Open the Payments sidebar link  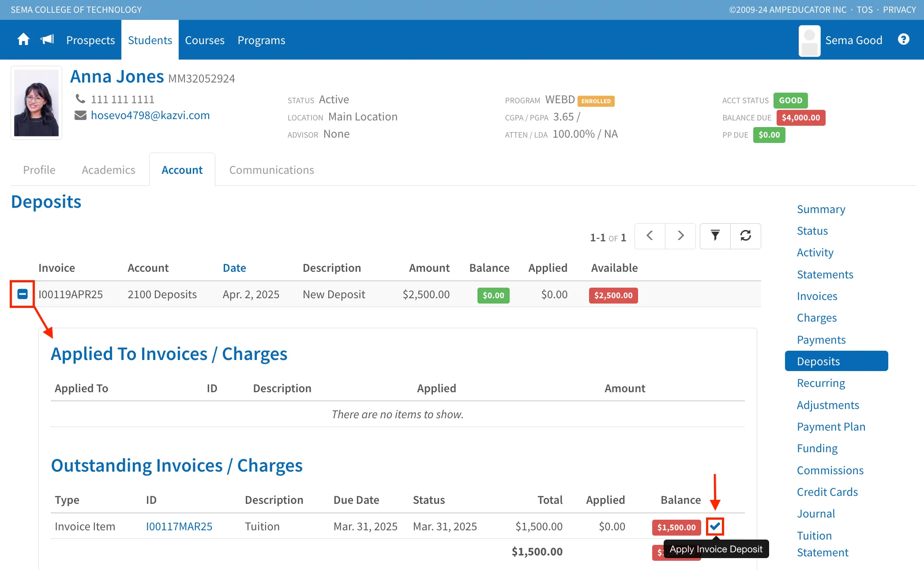point(821,340)
